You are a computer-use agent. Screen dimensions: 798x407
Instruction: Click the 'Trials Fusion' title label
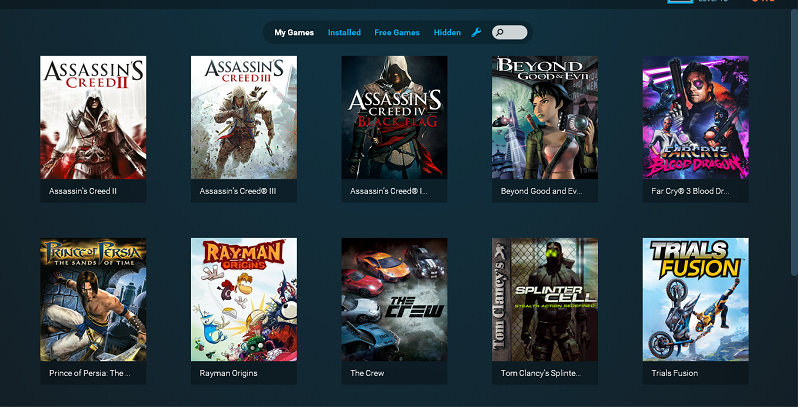point(675,373)
